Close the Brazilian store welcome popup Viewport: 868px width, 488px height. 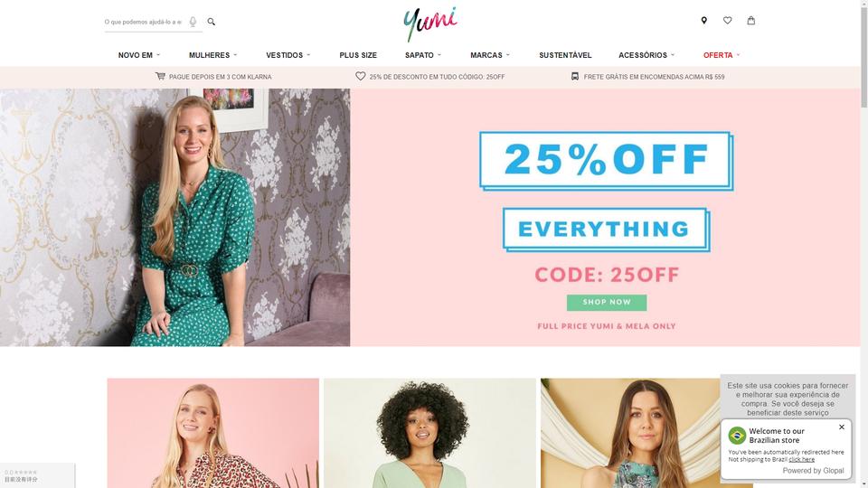tap(842, 427)
